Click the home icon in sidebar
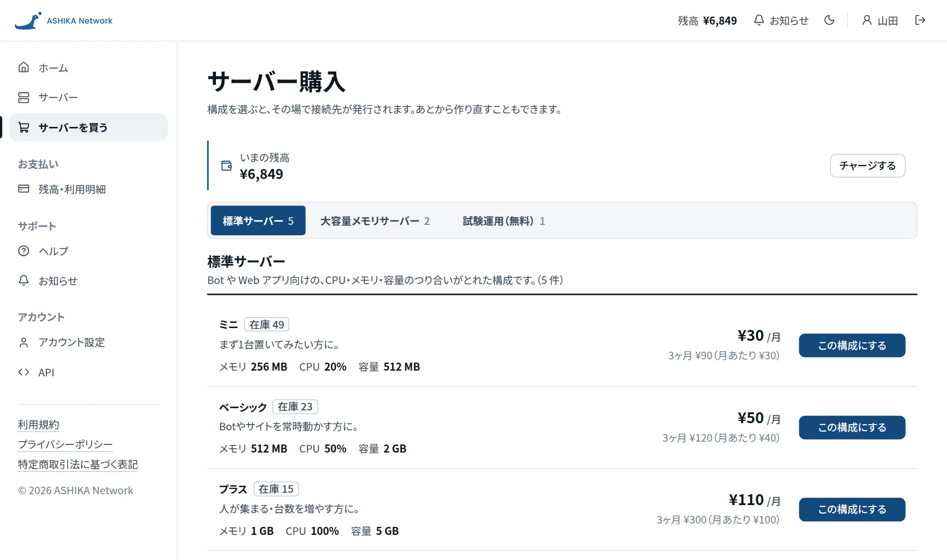Image resolution: width=947 pixels, height=560 pixels. click(24, 67)
